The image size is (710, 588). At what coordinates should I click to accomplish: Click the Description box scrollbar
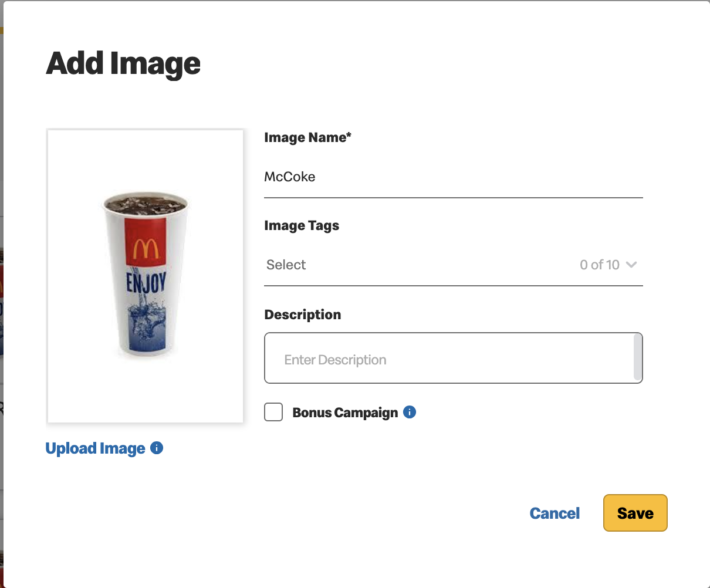[x=638, y=357]
